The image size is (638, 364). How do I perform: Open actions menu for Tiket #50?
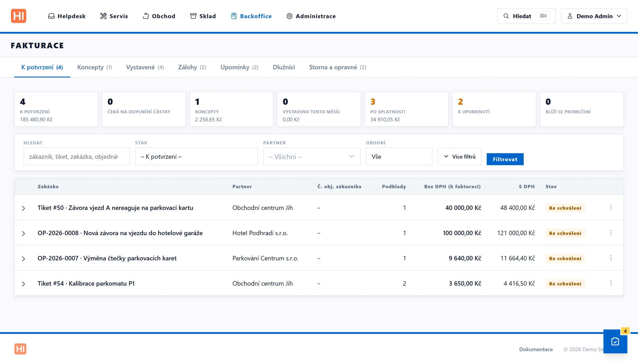611,207
